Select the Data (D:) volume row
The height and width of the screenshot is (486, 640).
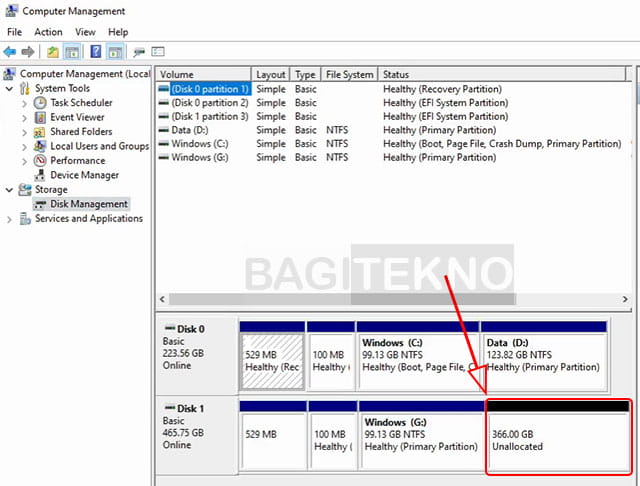392,130
